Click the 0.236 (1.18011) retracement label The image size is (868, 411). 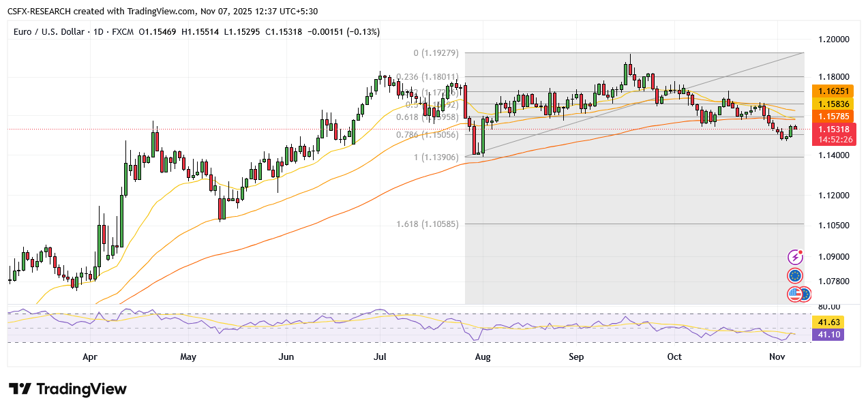tap(430, 77)
